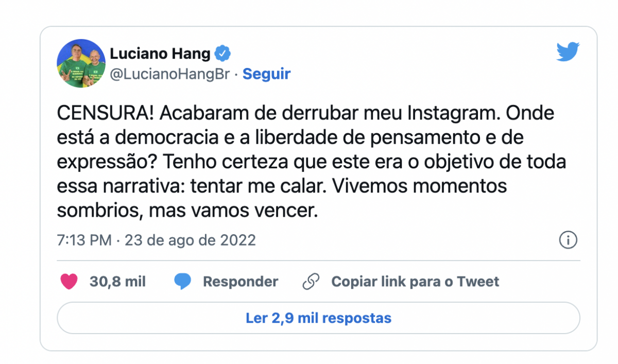Click the 23 de ago de 2022 date

pos(191,240)
